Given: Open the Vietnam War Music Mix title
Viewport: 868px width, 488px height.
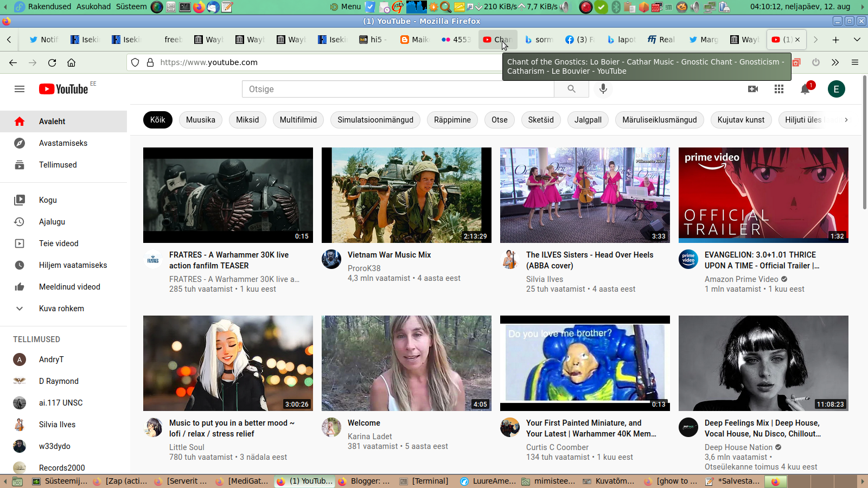Looking at the screenshot, I should coord(389,255).
